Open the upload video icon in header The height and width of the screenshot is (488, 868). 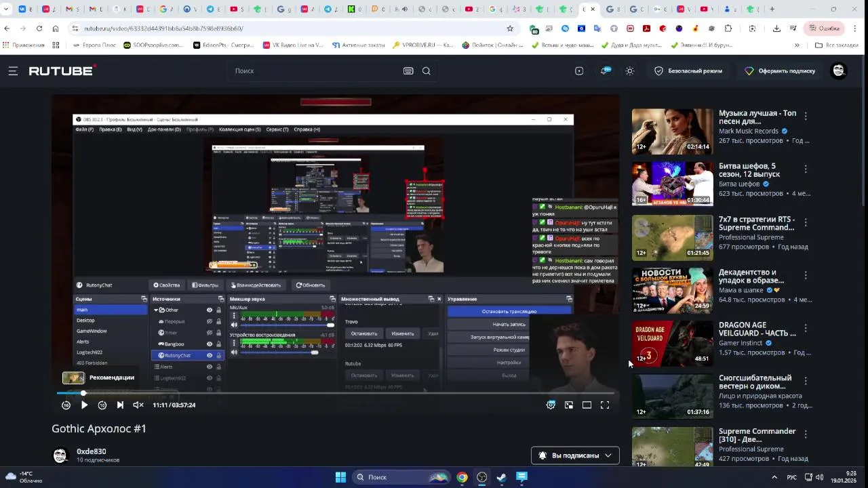click(x=579, y=70)
